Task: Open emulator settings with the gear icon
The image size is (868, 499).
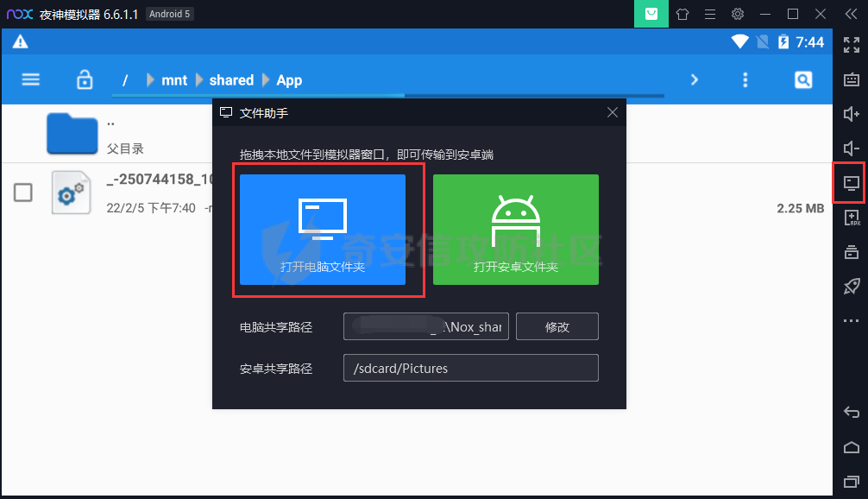Action: click(738, 14)
